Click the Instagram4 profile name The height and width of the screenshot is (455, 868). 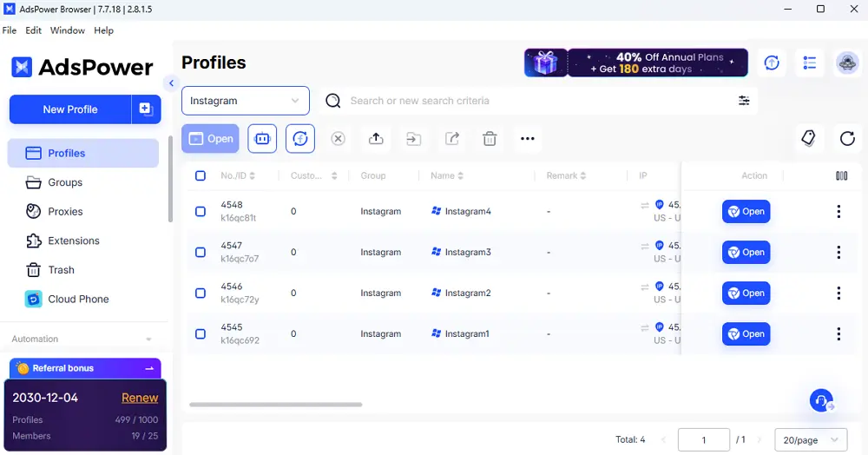pos(468,212)
